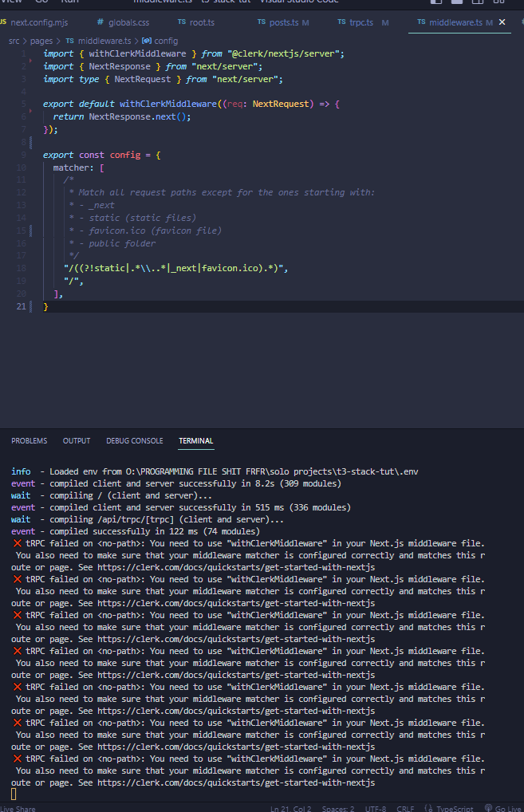Switch to the next.config.mjs editor tab
Image resolution: width=524 pixels, height=812 pixels.
pyautogui.click(x=34, y=22)
